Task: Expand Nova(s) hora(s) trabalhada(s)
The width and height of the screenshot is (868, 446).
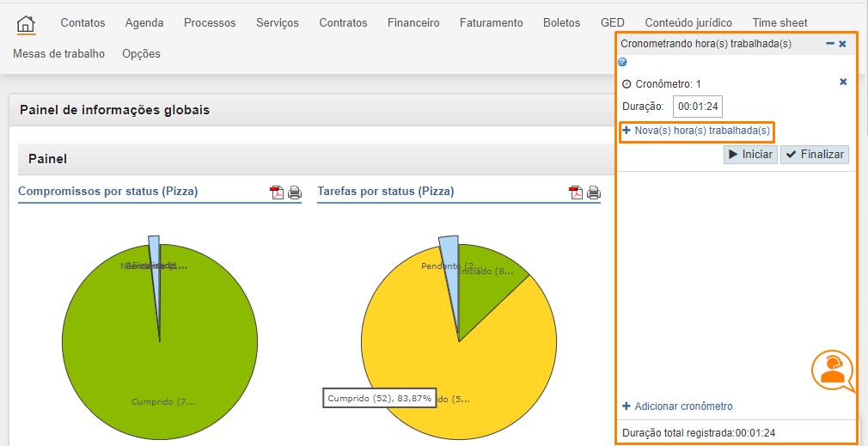Action: pyautogui.click(x=696, y=131)
